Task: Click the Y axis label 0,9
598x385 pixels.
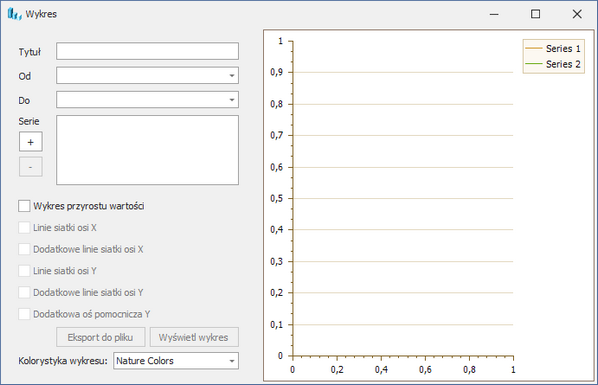Action: click(276, 72)
